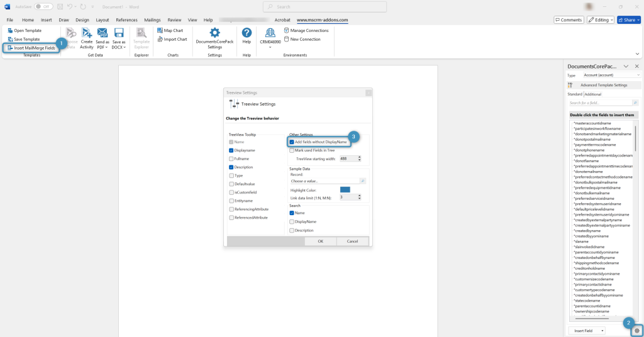The height and width of the screenshot is (337, 644).
Task: Select the masteraccountidname field
Action: tap(592, 123)
